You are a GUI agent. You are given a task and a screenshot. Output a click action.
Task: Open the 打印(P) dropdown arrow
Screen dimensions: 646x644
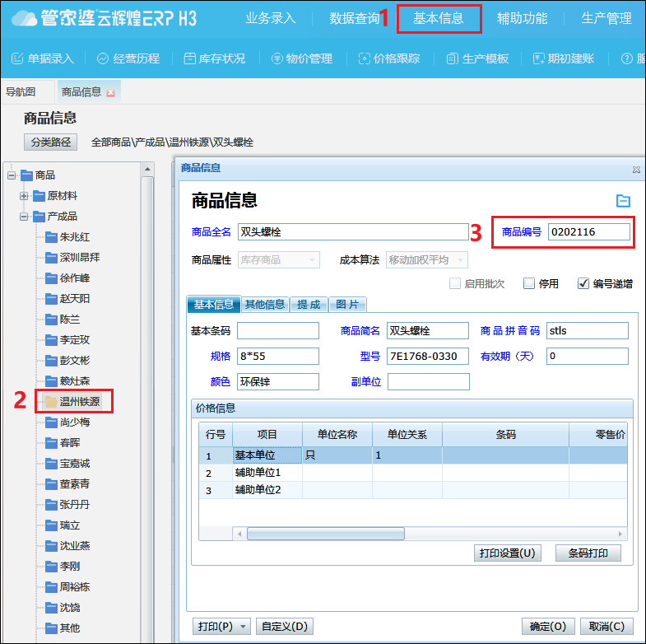point(244,627)
